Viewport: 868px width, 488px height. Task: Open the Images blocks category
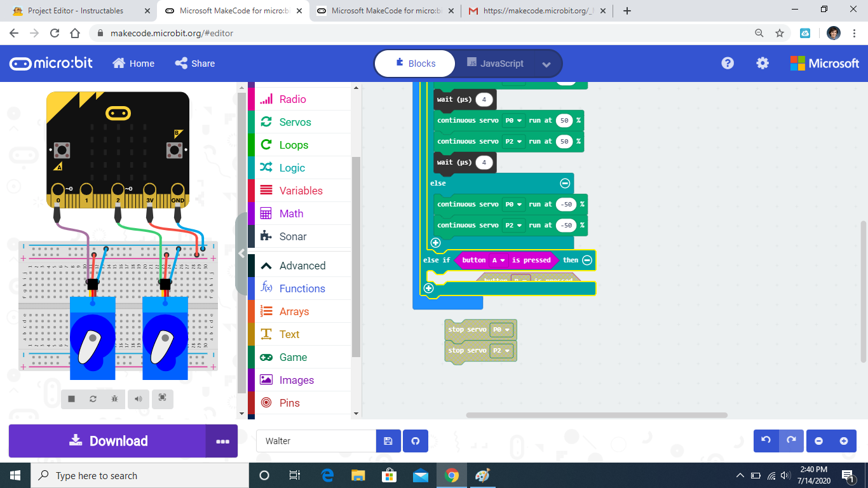299,380
